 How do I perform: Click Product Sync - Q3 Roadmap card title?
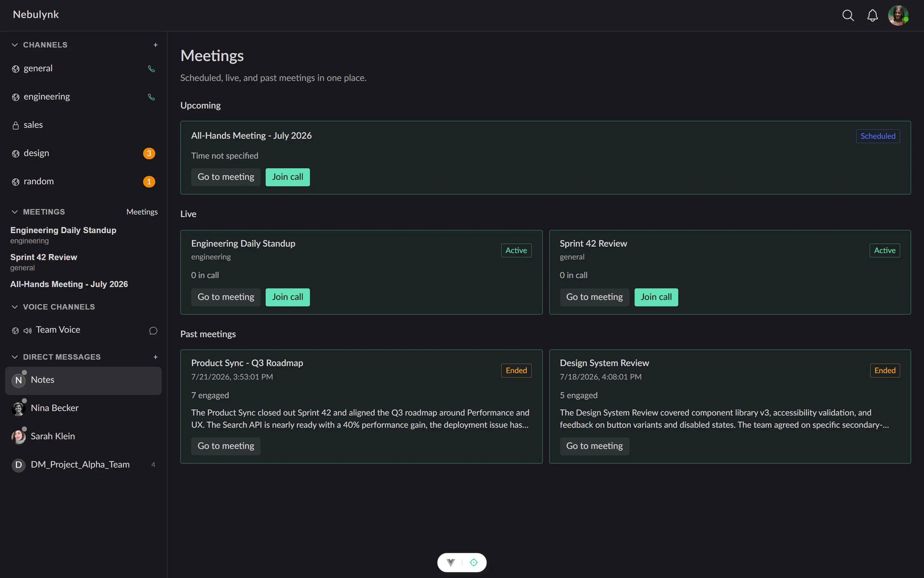(247, 363)
